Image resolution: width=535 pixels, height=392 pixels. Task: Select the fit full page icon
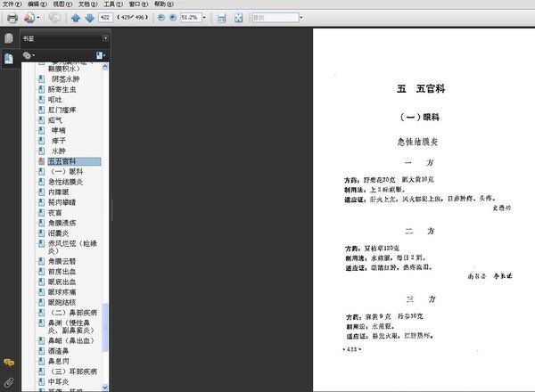238,18
